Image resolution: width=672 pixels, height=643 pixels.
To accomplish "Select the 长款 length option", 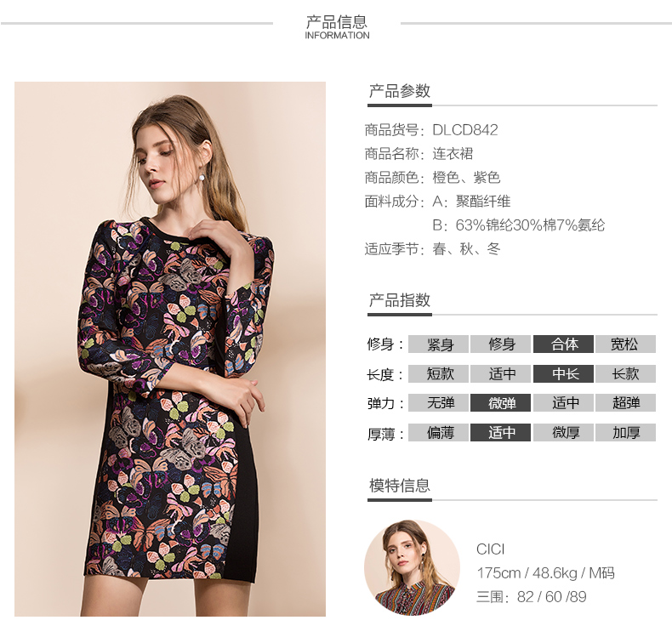I will tap(625, 373).
